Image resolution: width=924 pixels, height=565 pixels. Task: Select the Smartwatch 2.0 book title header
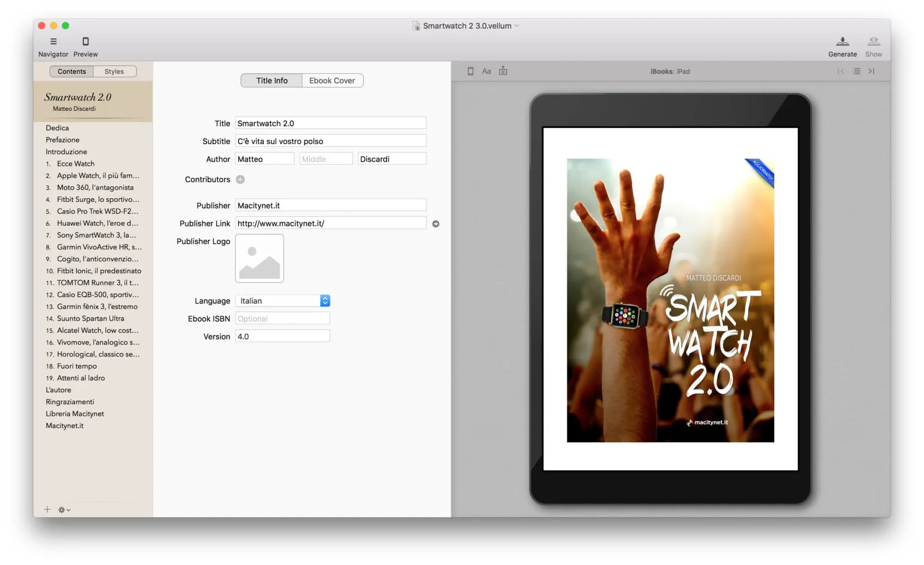tap(93, 102)
